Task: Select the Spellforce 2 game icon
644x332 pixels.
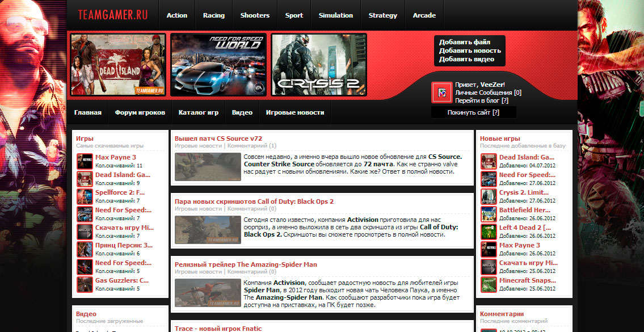Action: pos(85,196)
